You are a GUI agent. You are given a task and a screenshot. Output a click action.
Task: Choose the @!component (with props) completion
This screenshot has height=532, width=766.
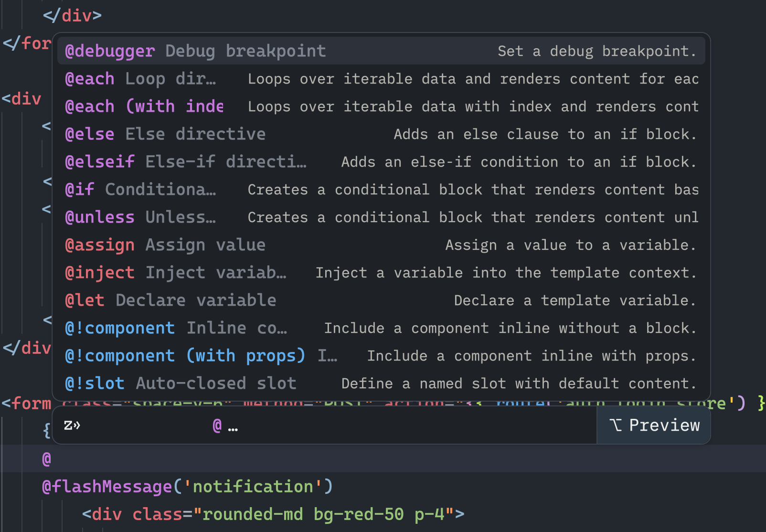pyautogui.click(x=381, y=355)
